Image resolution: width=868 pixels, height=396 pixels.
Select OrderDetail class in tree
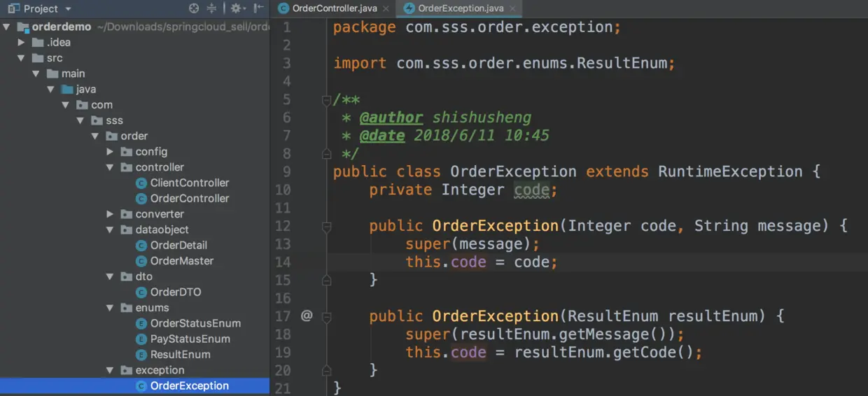(178, 245)
